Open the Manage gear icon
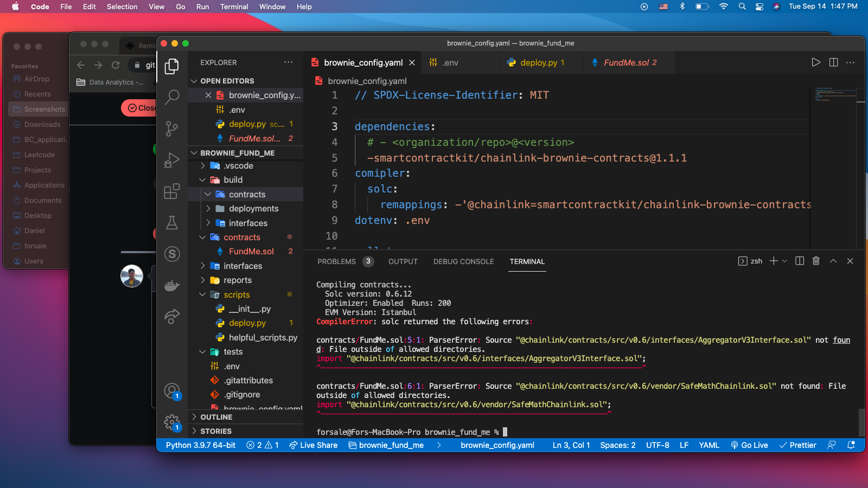Viewport: 868px width, 488px height. [171, 422]
